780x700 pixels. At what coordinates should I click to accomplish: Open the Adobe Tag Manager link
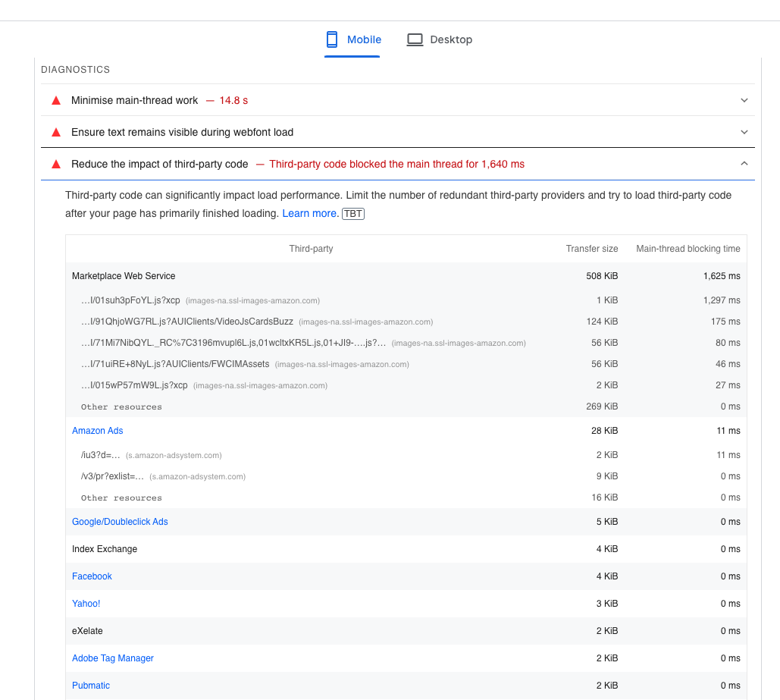pos(113,658)
